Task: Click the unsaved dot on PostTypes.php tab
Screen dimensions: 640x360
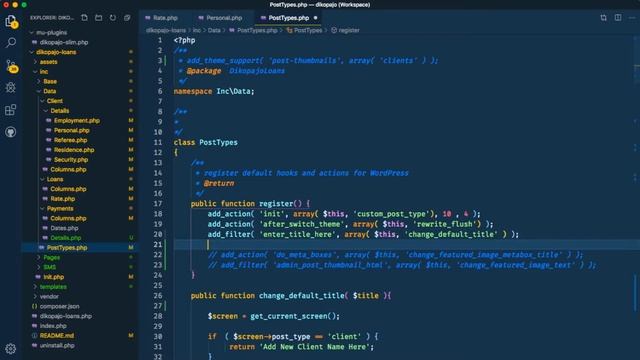Action: [316, 18]
